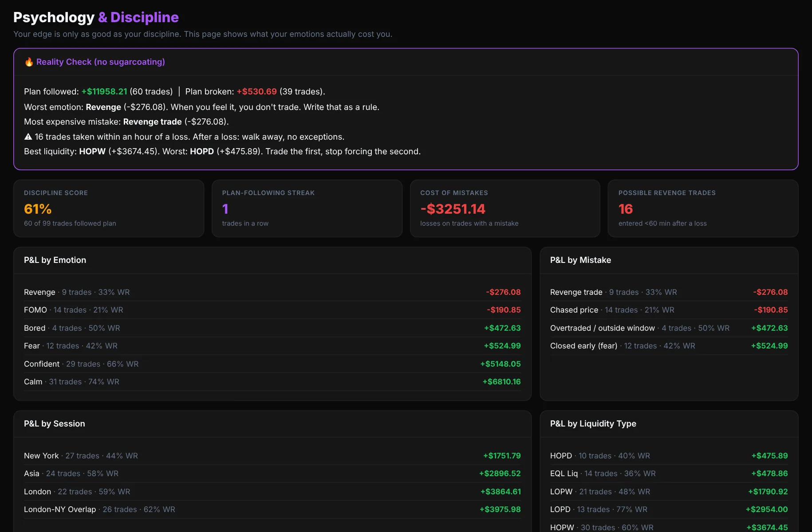Click the HOPD 10 trades liquidity row
812x532 pixels.
point(669,456)
